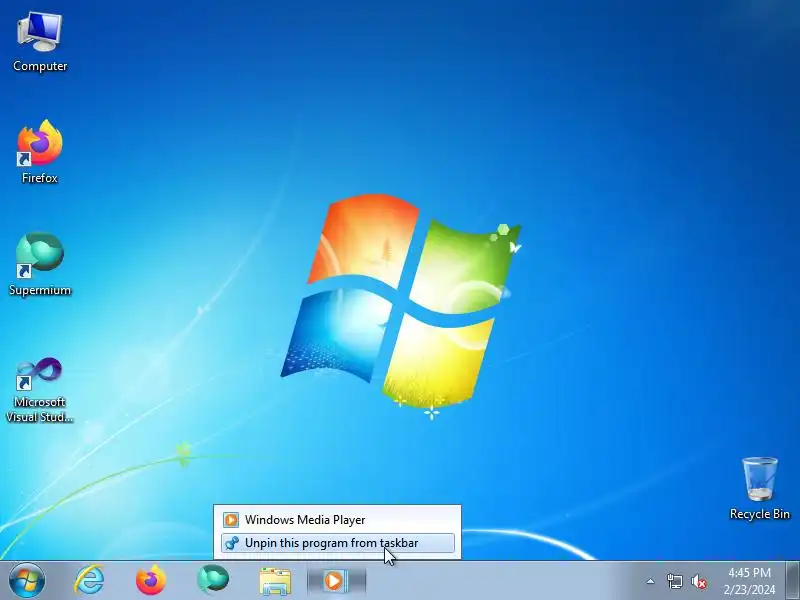Select the Firefox desktop shortcut
Viewport: 800px width, 600px height.
tap(40, 152)
